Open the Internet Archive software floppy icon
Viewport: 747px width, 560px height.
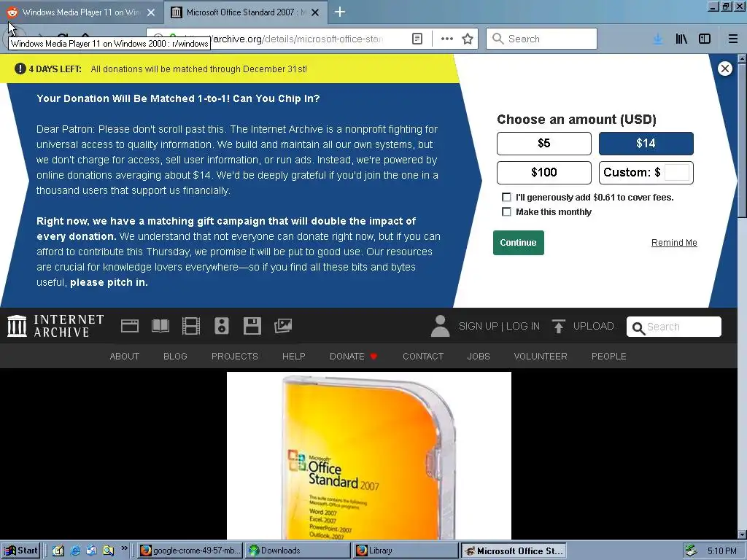(x=252, y=326)
